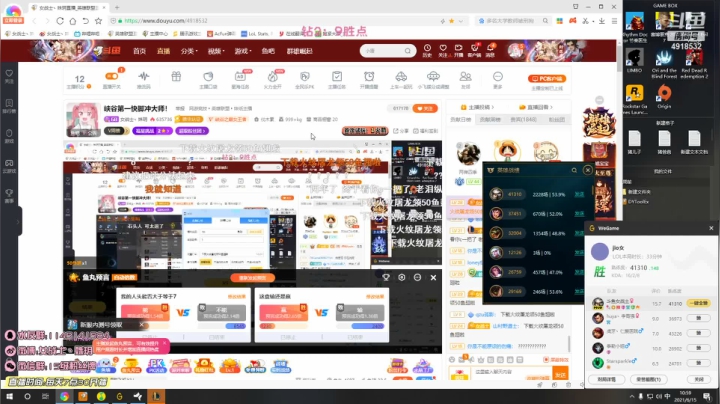Open the audio waveform tool icon
This screenshot has height=404, width=720.
(144, 79)
